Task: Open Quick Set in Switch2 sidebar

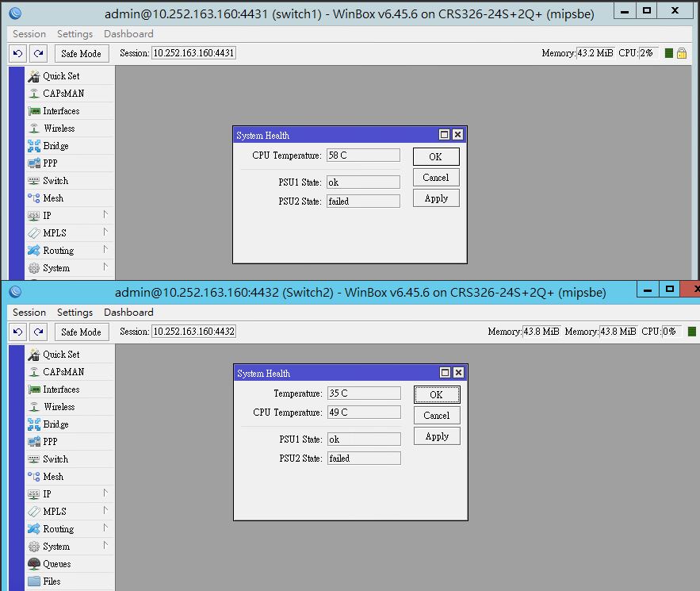Action: click(70, 355)
